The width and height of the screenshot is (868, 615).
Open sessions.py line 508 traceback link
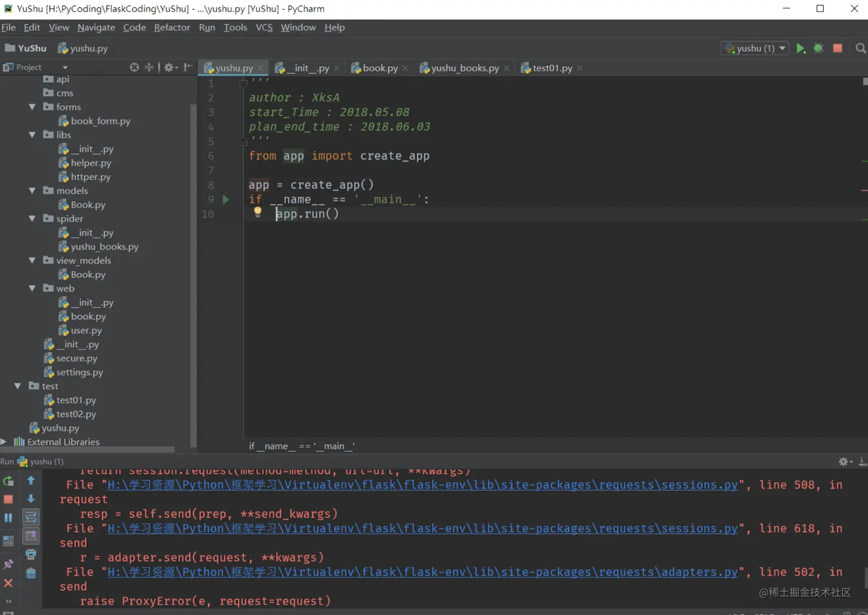point(423,485)
